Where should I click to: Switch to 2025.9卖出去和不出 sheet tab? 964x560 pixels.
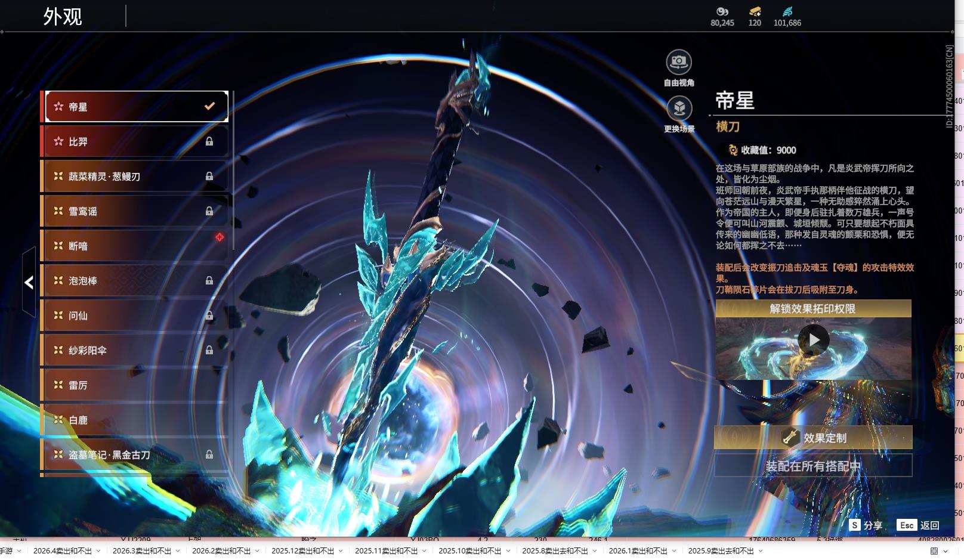721,551
